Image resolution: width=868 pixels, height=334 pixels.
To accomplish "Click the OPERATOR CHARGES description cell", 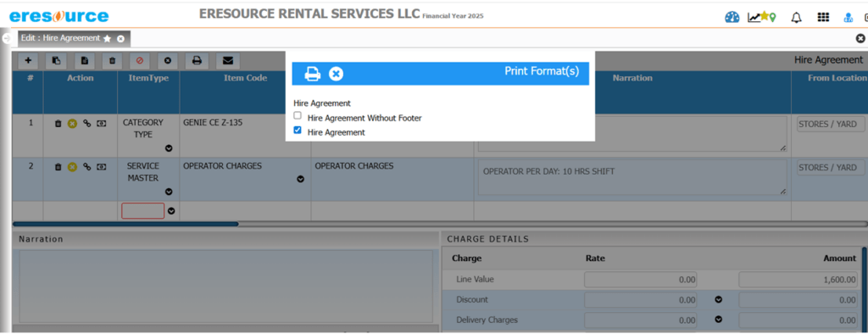I will pyautogui.click(x=353, y=165).
